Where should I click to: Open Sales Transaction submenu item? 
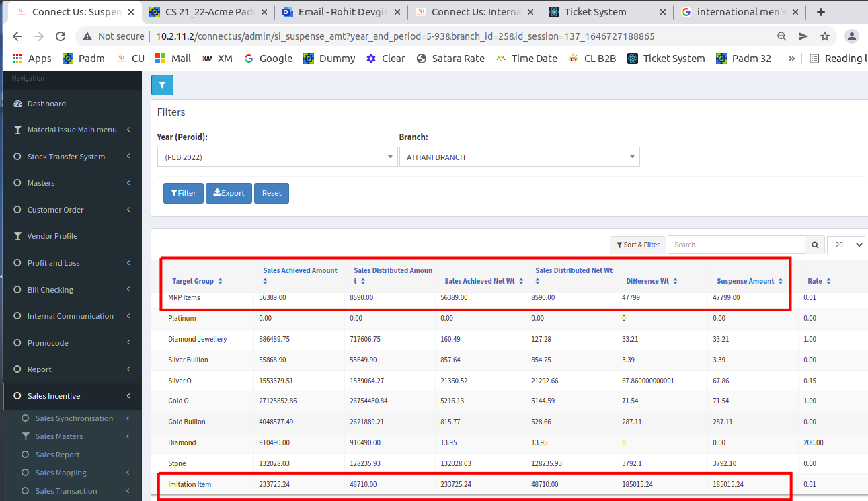[x=66, y=491]
